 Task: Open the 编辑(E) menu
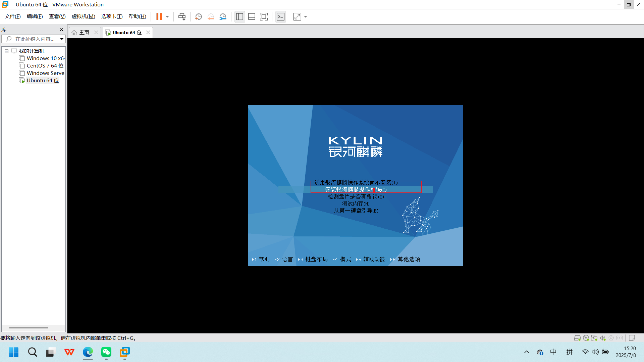pos(35,16)
